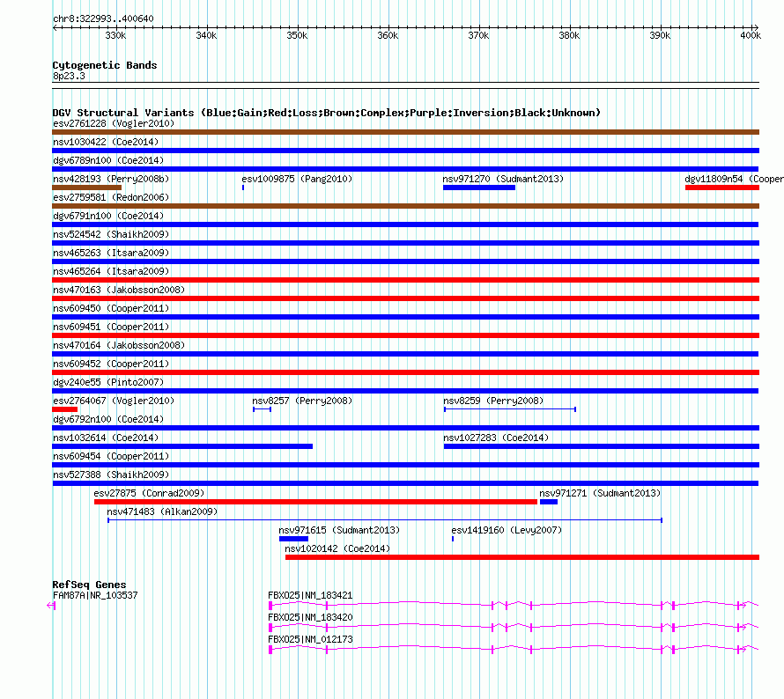Viewport: 784px width, 699px height.
Task: Click the 350k ruler tick label
Action: point(297,35)
